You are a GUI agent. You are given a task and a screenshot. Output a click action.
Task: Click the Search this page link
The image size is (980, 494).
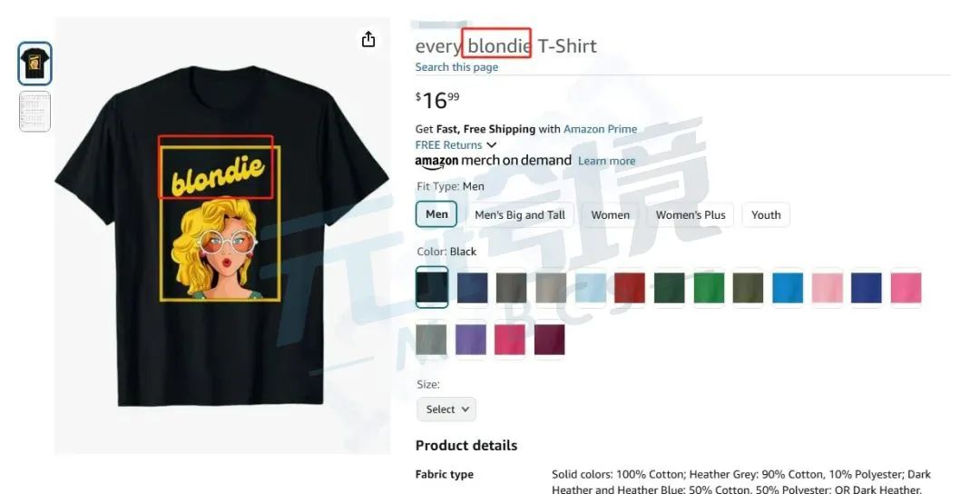(456, 67)
